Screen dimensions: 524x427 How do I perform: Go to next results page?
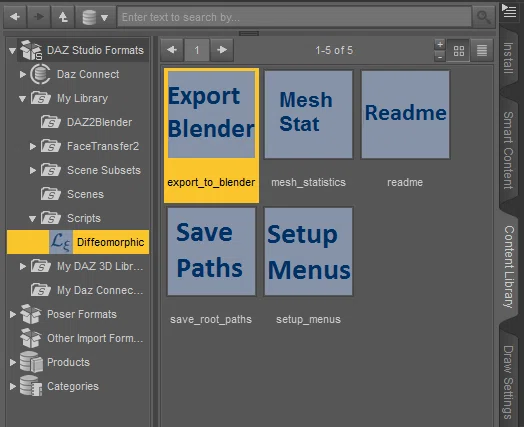coord(222,50)
